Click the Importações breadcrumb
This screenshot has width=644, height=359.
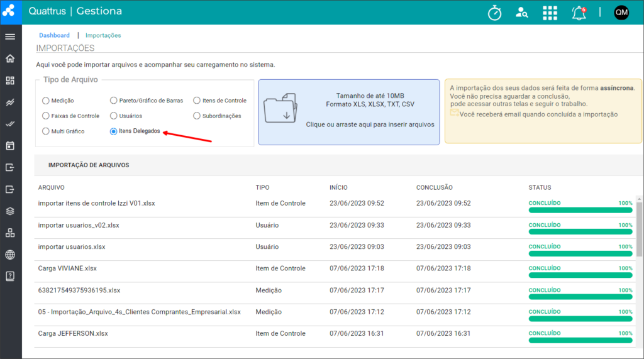tap(103, 35)
